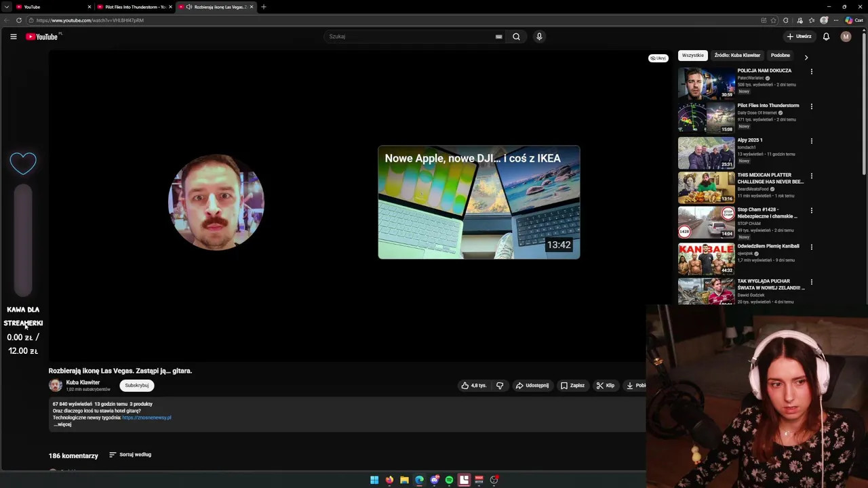Open end-screen video Nowe Apple, nowe DJI

(x=479, y=202)
